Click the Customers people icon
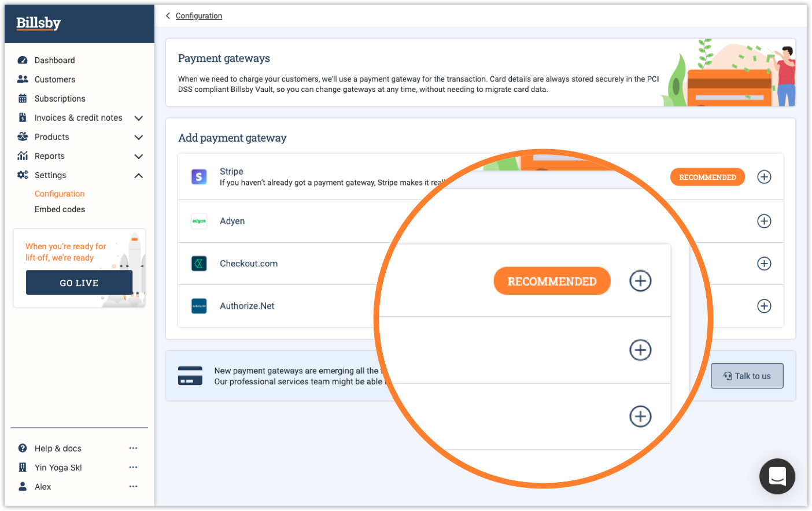Viewport: 812px width, 511px height. pyautogui.click(x=23, y=79)
